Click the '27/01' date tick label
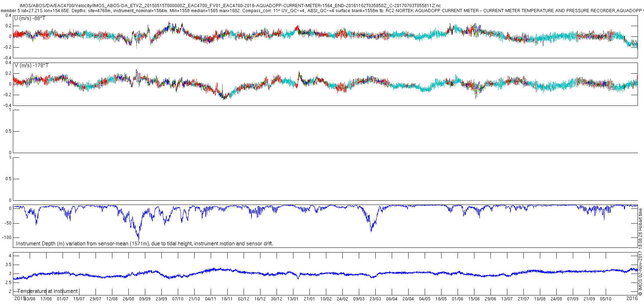 [x=309, y=299]
